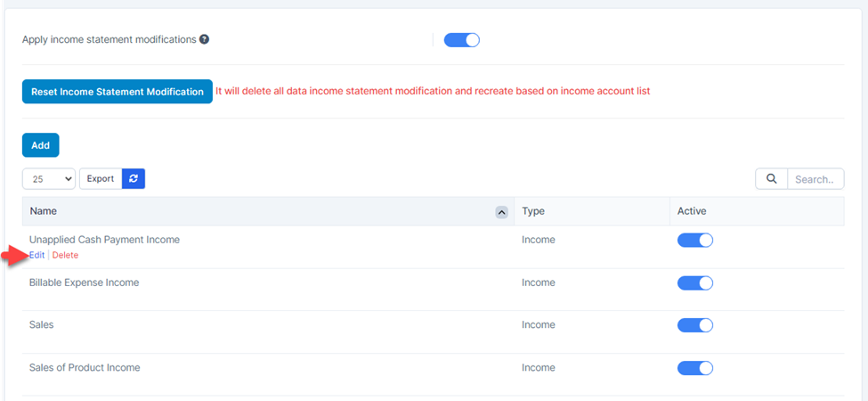Toggle Active for Unapplied Cash Payment Income

tap(695, 240)
